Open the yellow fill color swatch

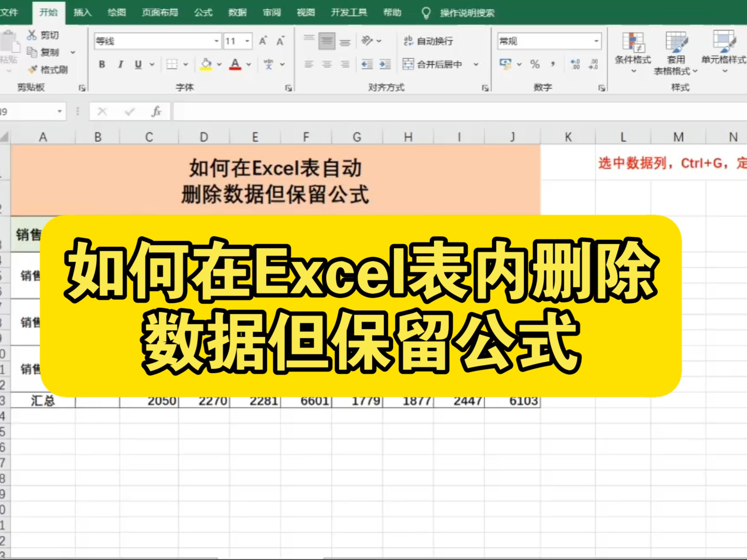(x=207, y=64)
